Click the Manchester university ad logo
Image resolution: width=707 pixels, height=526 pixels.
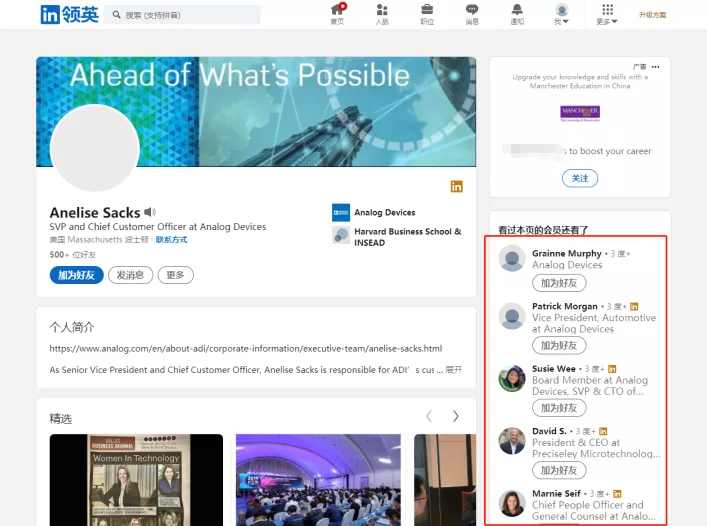point(580,114)
